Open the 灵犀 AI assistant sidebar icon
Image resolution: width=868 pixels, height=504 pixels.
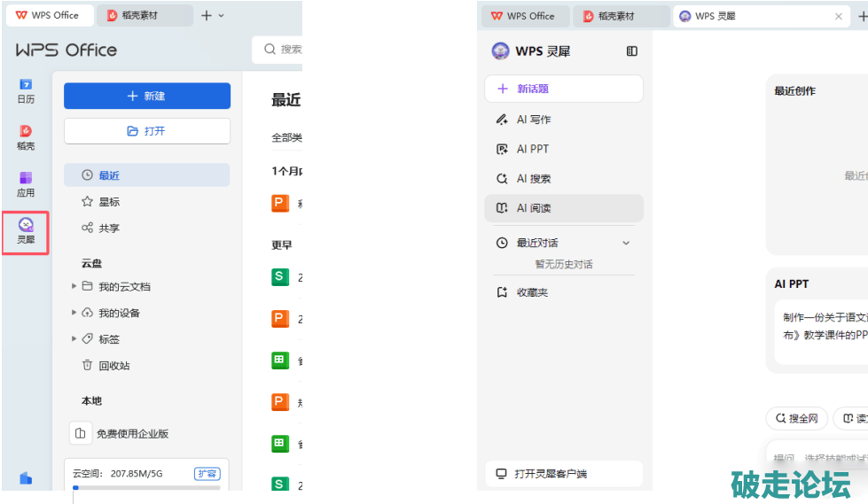26,232
